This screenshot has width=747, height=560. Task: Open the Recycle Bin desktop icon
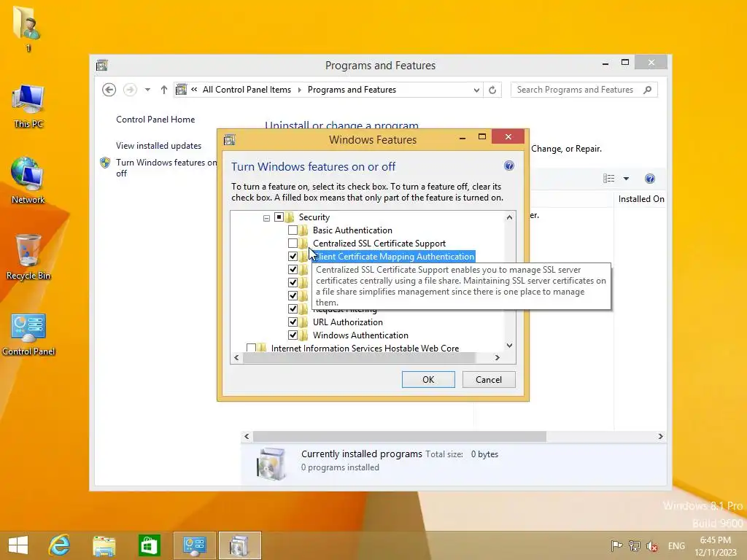28,257
